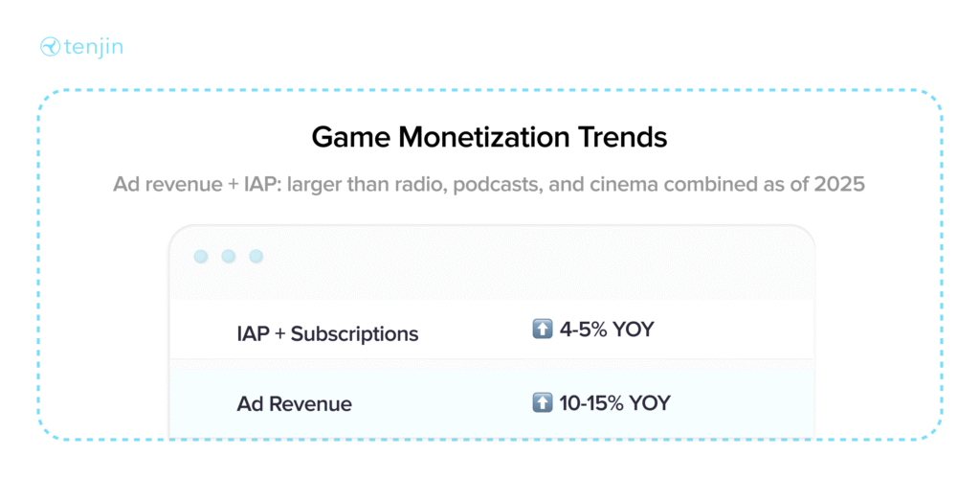The width and height of the screenshot is (980, 478).
Task: Click the up arrow beside 4-5% YOY
Action: point(542,330)
